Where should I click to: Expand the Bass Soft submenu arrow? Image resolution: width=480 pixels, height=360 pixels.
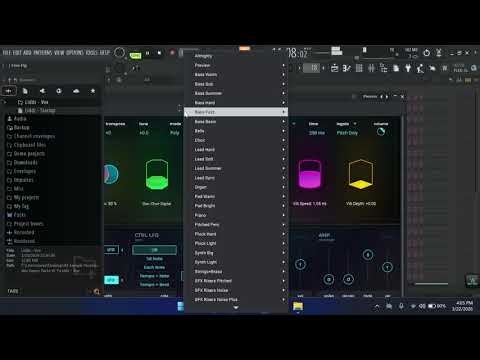(284, 84)
